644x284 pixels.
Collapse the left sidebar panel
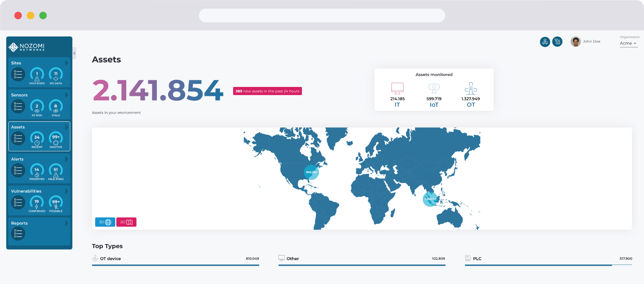click(x=74, y=53)
